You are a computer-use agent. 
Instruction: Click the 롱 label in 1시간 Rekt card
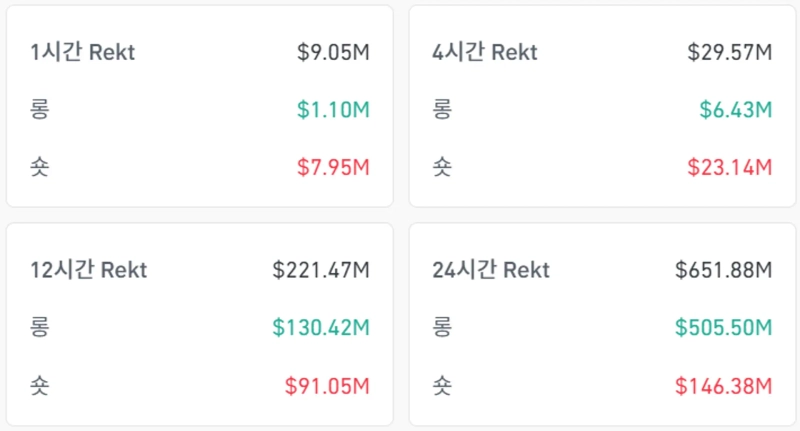[x=40, y=109]
